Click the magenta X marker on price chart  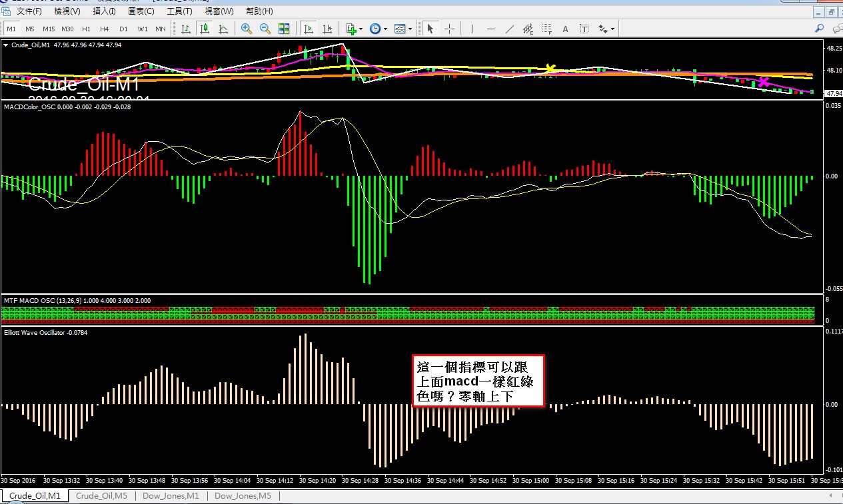click(764, 82)
